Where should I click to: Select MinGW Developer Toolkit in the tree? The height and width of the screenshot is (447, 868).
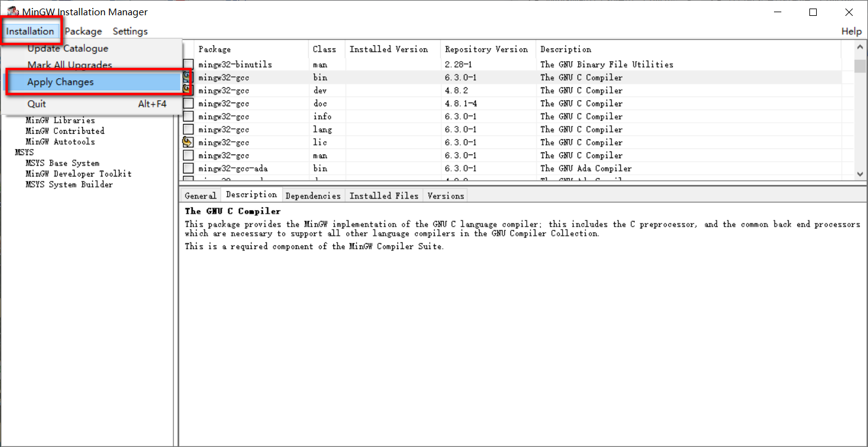tap(78, 173)
